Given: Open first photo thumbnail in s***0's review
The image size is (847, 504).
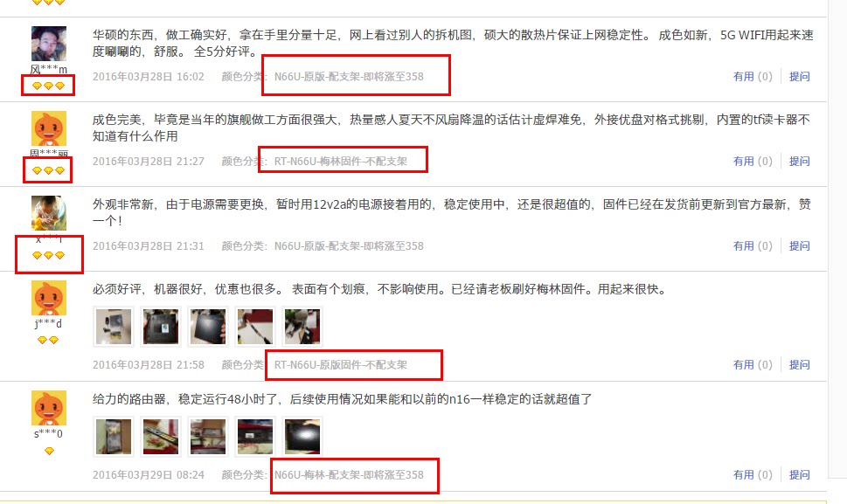Looking at the screenshot, I should [x=114, y=437].
